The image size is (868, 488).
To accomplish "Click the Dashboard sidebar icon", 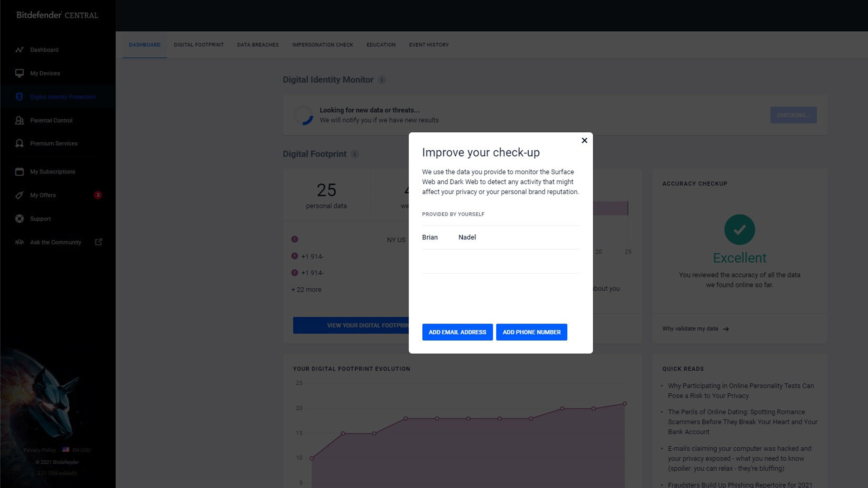I will pyautogui.click(x=20, y=49).
